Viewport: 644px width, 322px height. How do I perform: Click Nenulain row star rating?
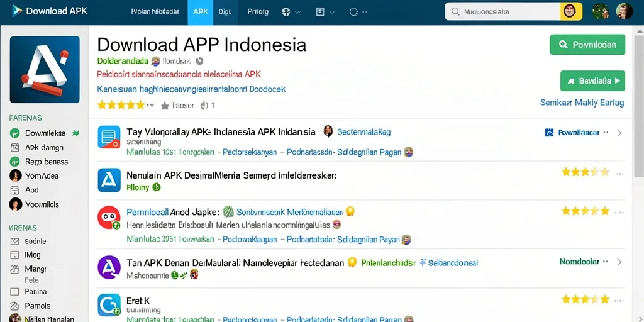(586, 172)
